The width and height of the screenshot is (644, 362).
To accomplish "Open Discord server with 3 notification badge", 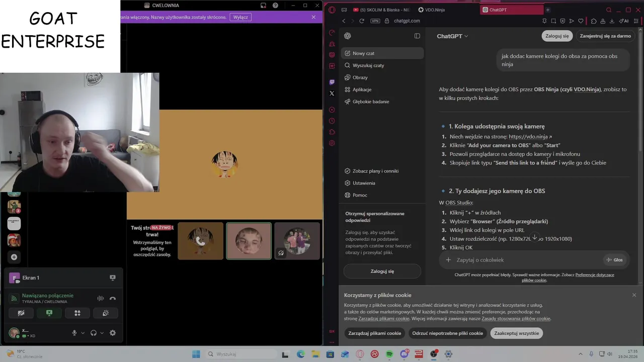I will 14,206.
